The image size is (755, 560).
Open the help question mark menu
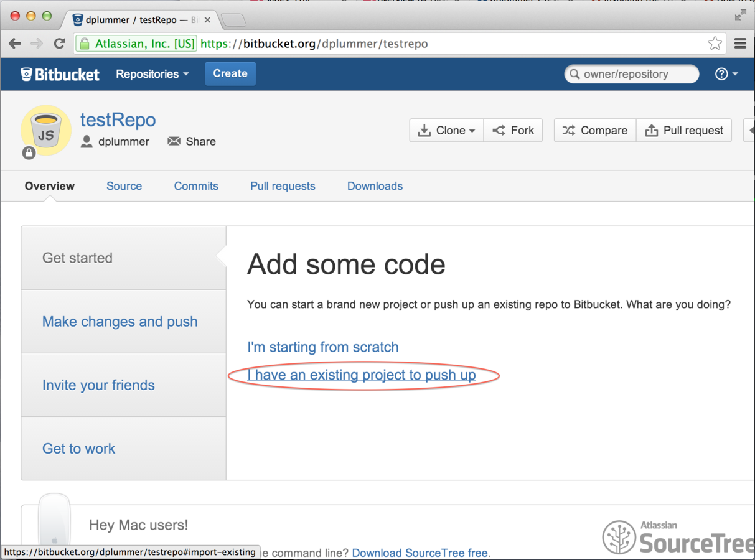pos(726,74)
